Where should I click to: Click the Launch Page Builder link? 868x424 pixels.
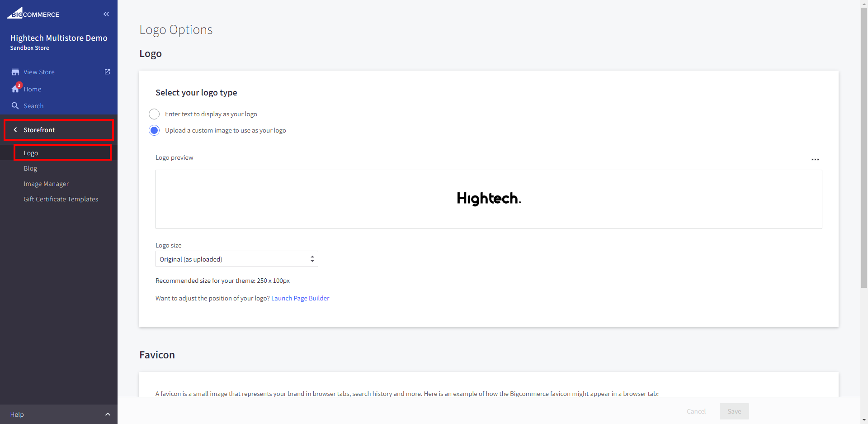300,298
